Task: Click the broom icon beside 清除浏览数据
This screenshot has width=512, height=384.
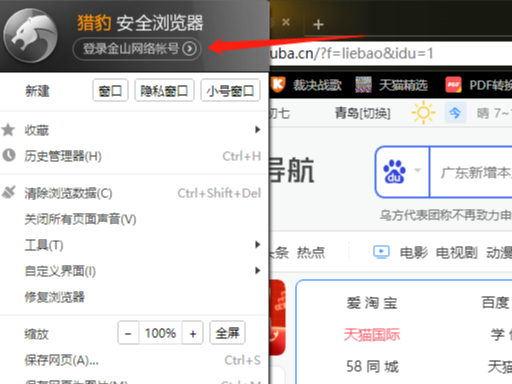Action: (x=9, y=192)
